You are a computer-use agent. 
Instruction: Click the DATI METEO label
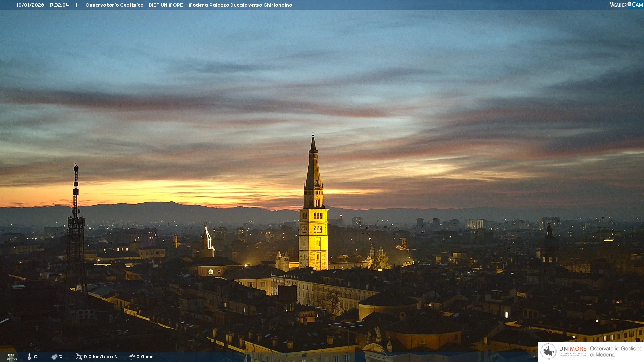point(12,357)
